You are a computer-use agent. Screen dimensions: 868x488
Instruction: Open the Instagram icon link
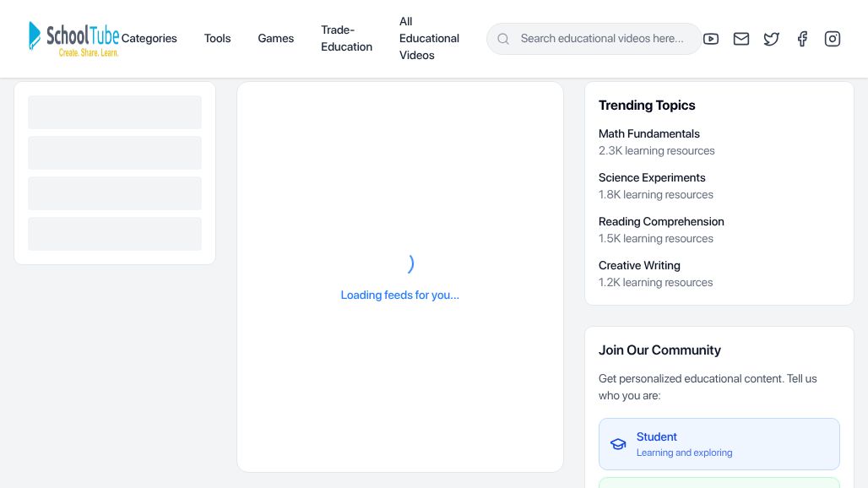(833, 39)
